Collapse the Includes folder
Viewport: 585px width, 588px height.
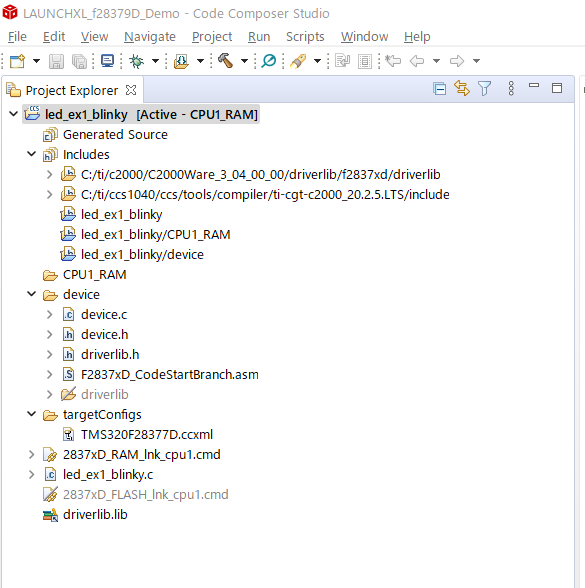click(32, 154)
